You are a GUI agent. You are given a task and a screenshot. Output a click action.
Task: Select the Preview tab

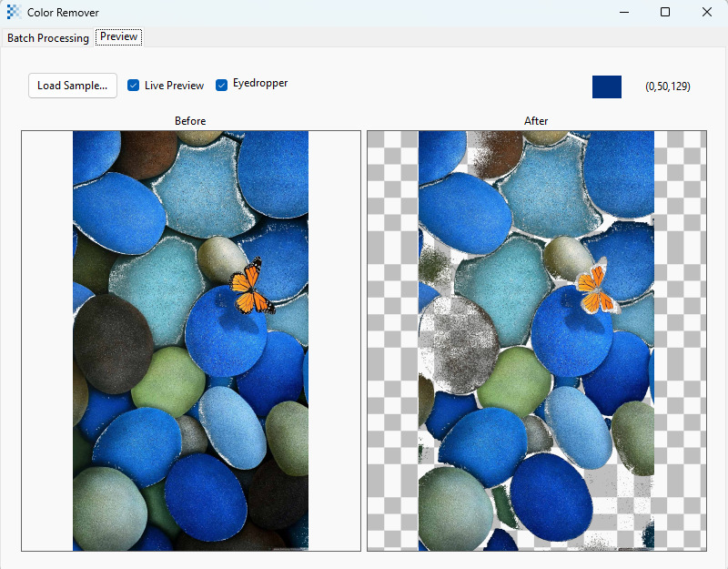coord(119,36)
